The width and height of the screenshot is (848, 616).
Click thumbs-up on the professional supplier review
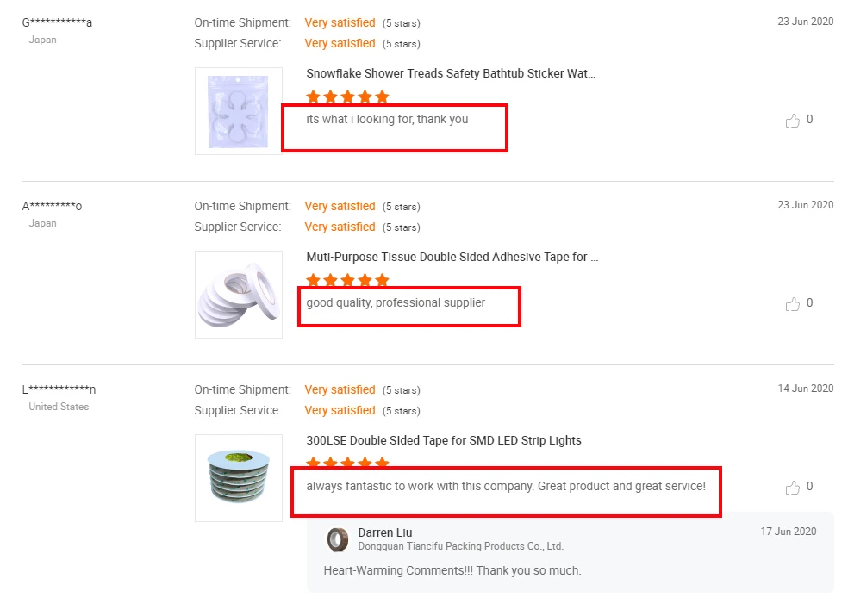793,304
